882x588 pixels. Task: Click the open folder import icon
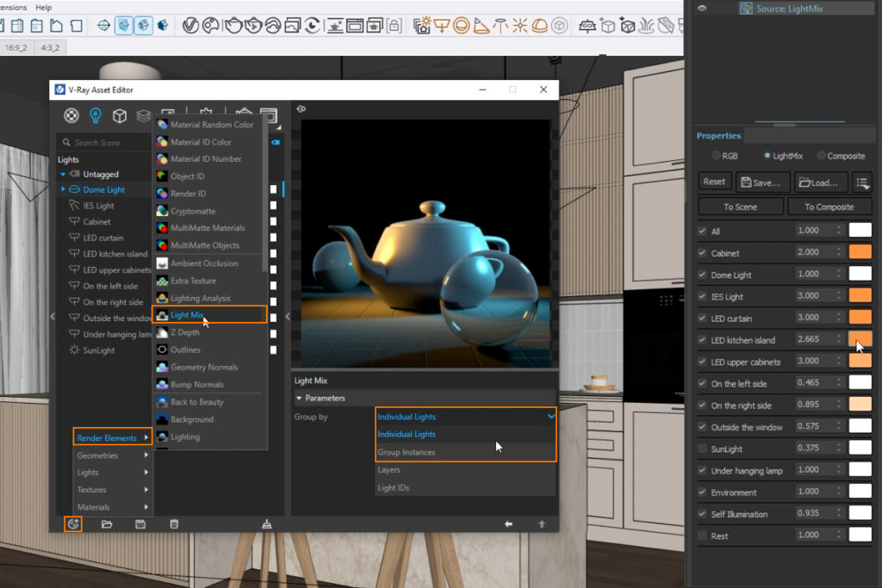coord(107,523)
